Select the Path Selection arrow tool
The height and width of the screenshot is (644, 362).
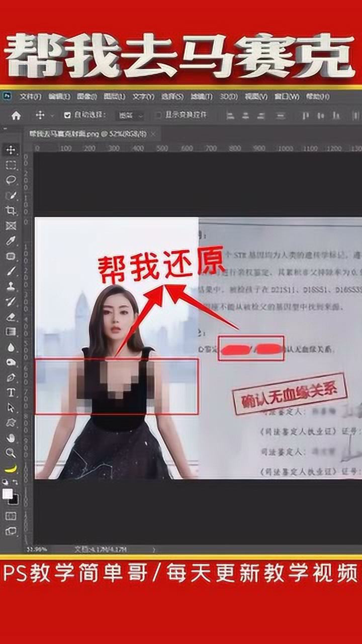pyautogui.click(x=11, y=408)
